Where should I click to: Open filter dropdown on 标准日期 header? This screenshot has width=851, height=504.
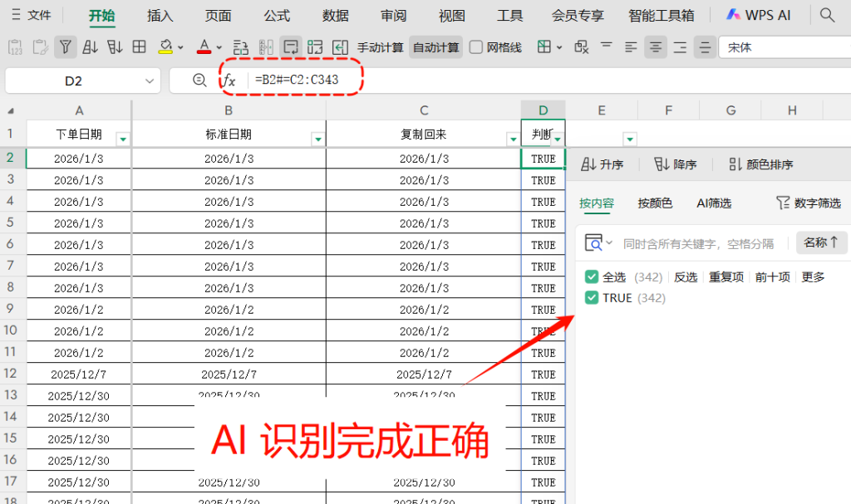pyautogui.click(x=318, y=139)
